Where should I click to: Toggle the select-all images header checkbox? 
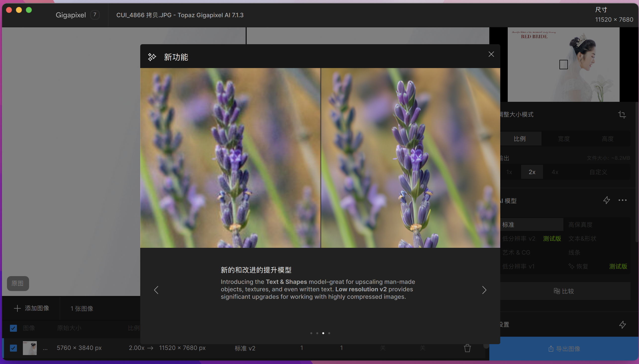(13, 328)
